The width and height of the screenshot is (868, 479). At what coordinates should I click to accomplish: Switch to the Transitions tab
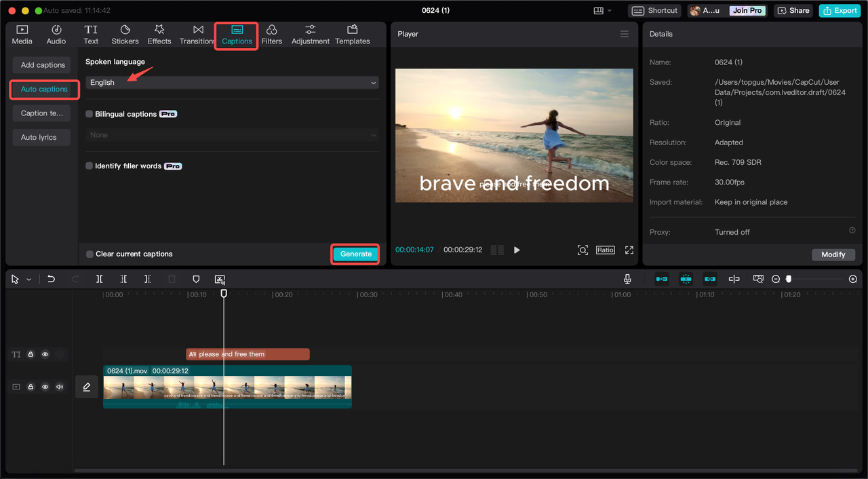pyautogui.click(x=197, y=35)
